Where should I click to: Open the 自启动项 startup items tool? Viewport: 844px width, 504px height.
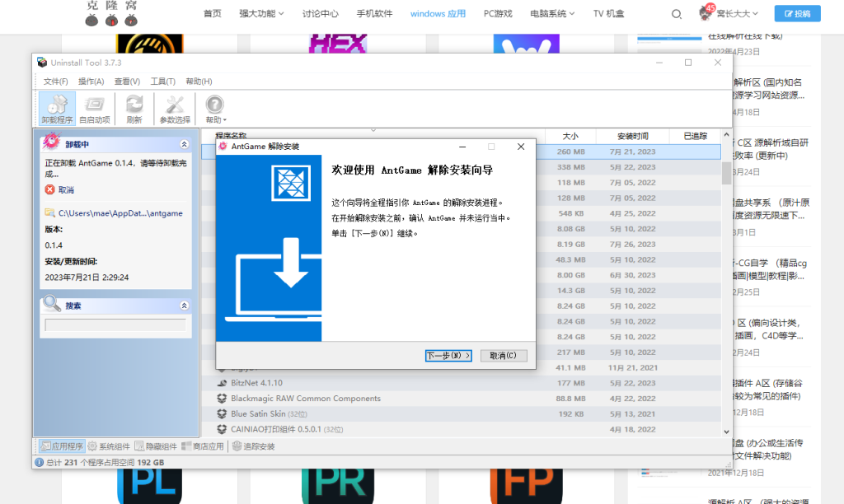tap(95, 109)
